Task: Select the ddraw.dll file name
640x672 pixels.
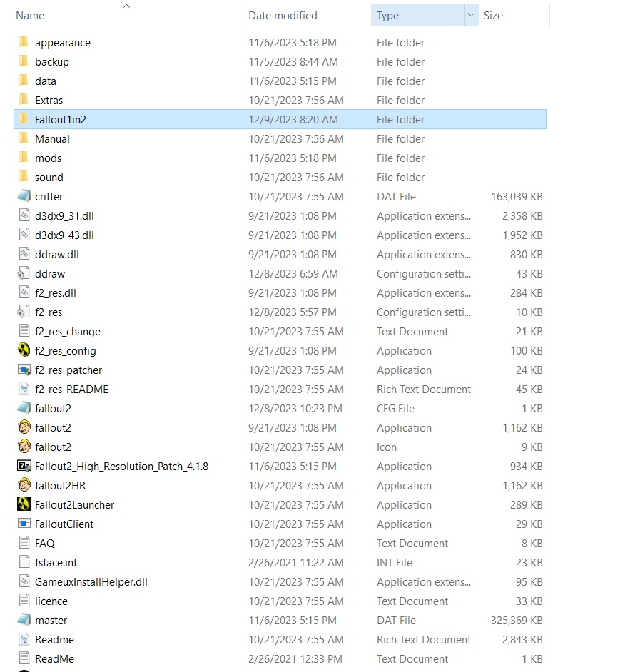Action: pyautogui.click(x=57, y=254)
